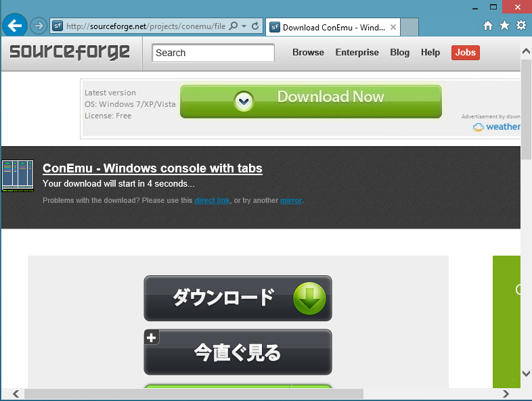532x401 pixels.
Task: Open the Enterprise menu item
Action: [357, 52]
